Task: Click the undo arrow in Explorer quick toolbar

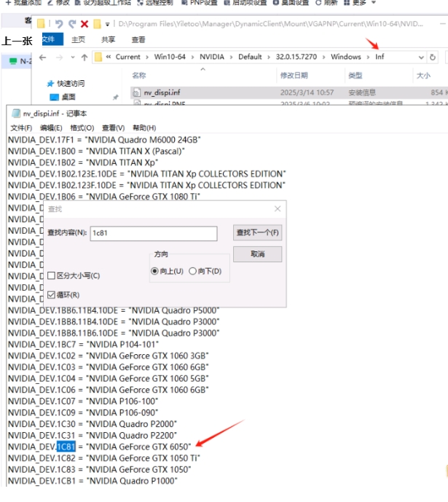Action: pyautogui.click(x=59, y=24)
